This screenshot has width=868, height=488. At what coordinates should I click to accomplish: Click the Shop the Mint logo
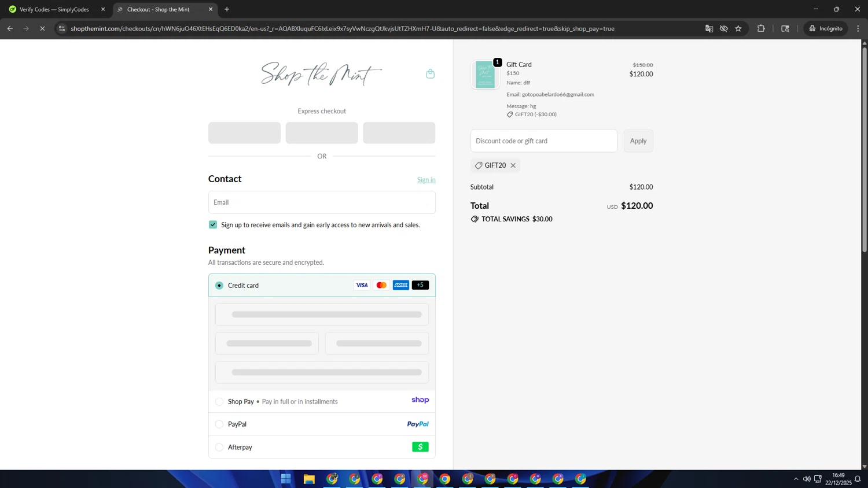(322, 74)
